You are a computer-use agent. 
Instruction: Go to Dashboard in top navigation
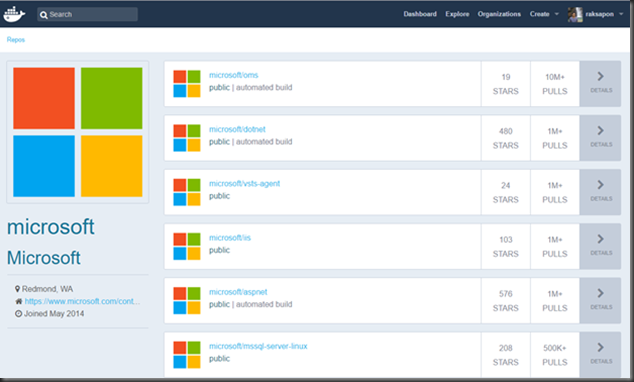pos(420,14)
